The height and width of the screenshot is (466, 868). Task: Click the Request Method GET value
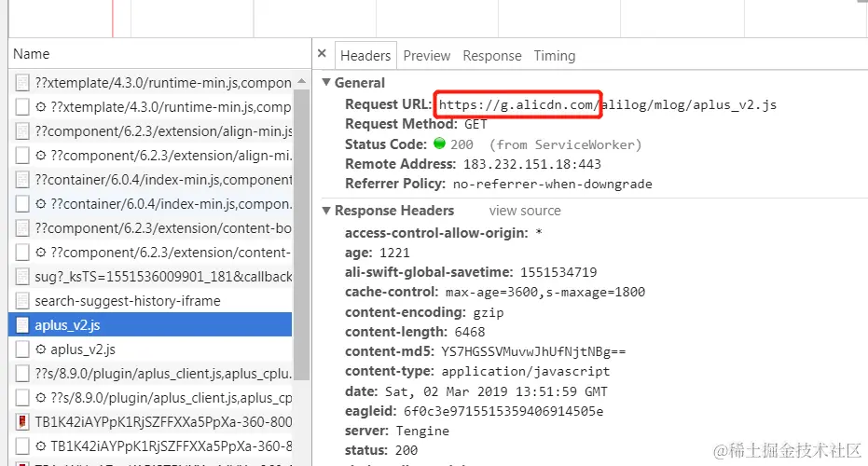[x=475, y=124]
